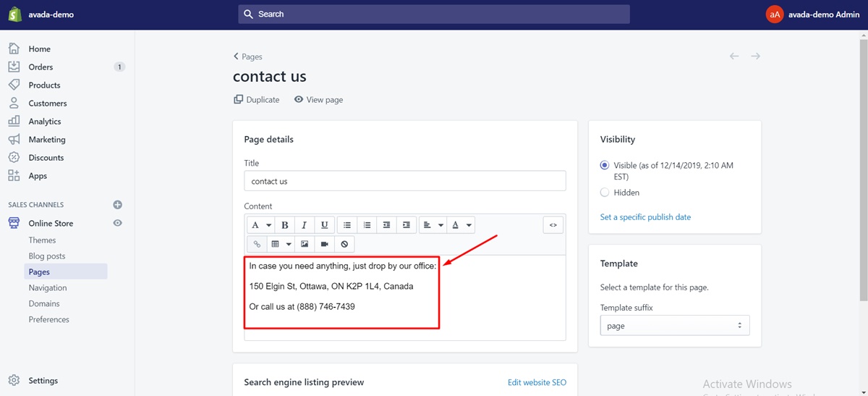
Task: Open Navigation in sidebar
Action: tap(48, 288)
